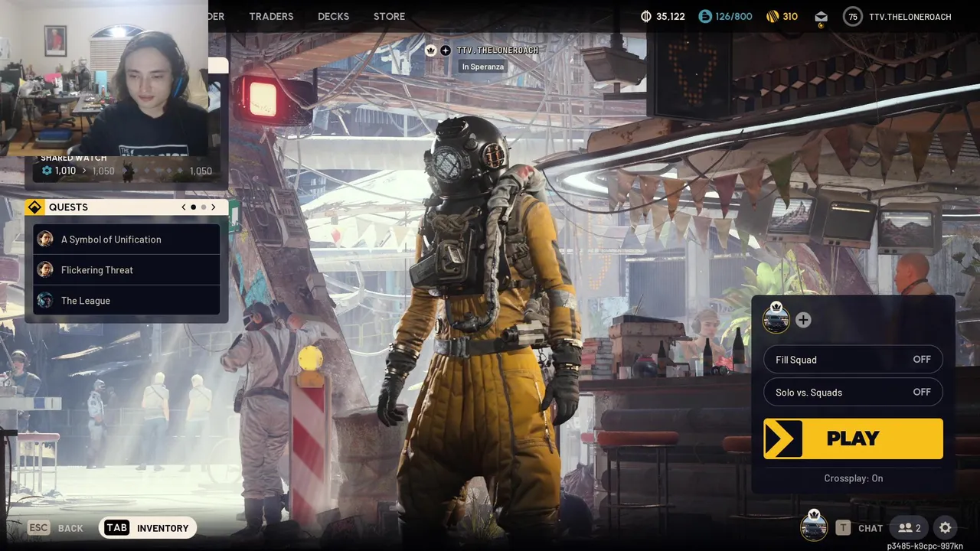Click the Quests header icon
This screenshot has height=551, width=980.
coord(34,207)
